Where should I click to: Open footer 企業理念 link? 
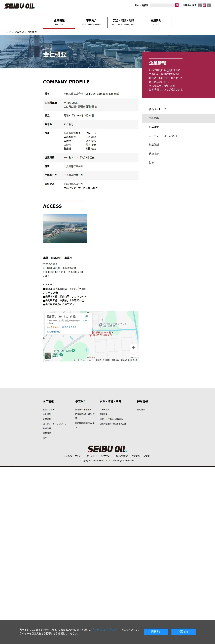pyautogui.click(x=47, y=419)
